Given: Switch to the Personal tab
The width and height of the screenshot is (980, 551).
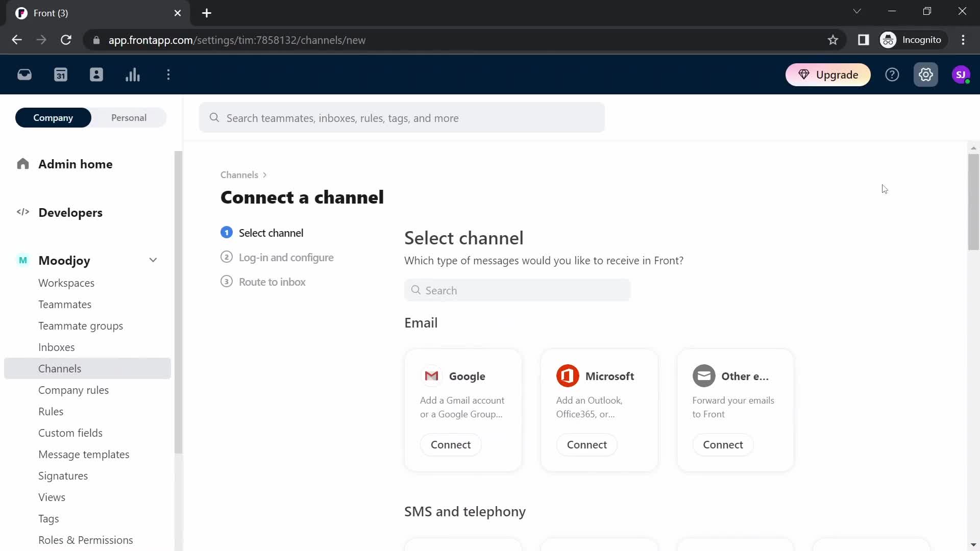Looking at the screenshot, I should [x=128, y=118].
